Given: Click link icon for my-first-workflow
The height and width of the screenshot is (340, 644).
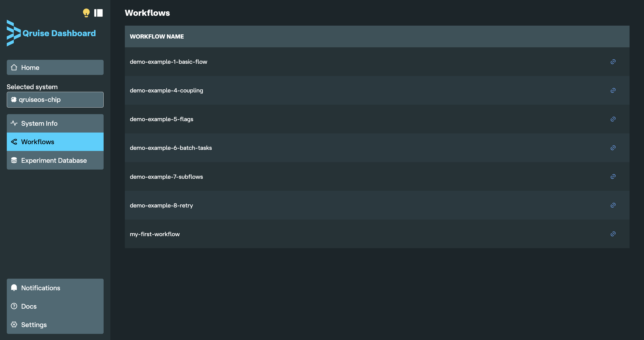Looking at the screenshot, I should pos(613,234).
